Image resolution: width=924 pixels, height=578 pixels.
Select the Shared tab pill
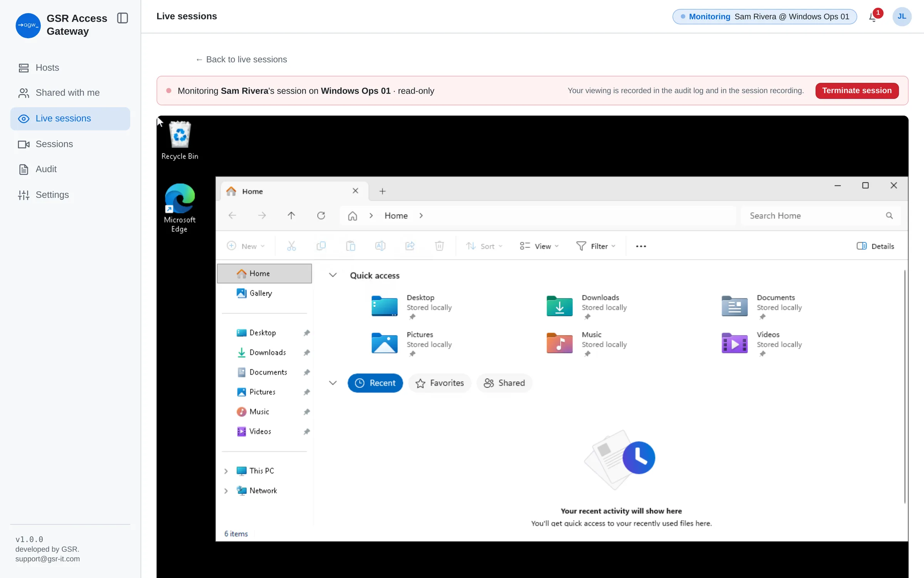pos(504,383)
